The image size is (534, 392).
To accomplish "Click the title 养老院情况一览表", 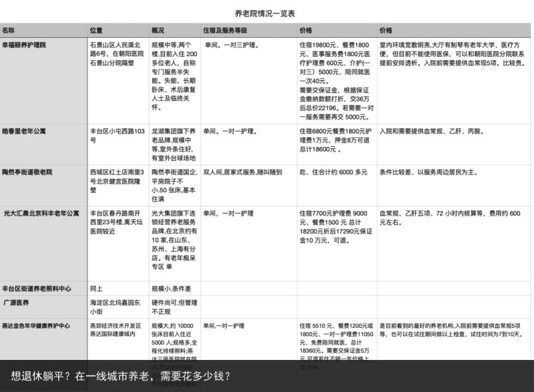I will point(264,13).
